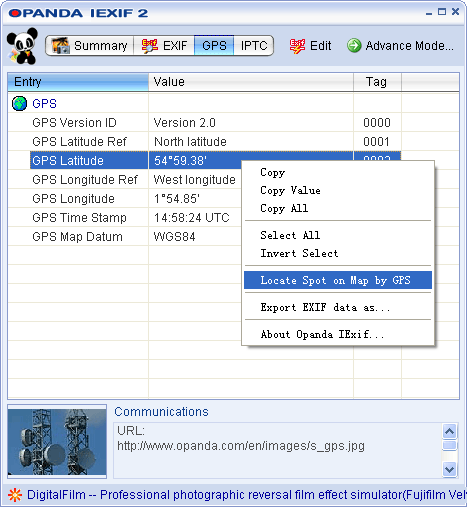Sort by the Entry column header
467x507 pixels.
pyautogui.click(x=78, y=82)
